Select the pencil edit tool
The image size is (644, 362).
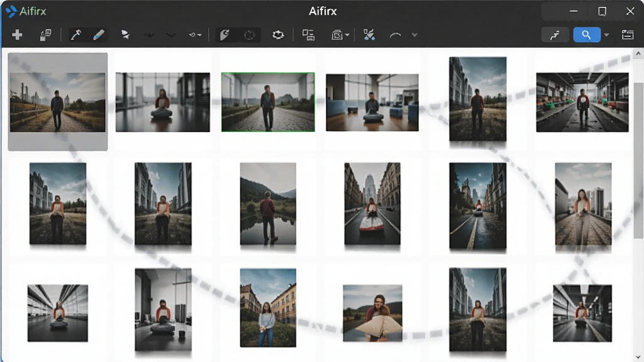pos(99,35)
